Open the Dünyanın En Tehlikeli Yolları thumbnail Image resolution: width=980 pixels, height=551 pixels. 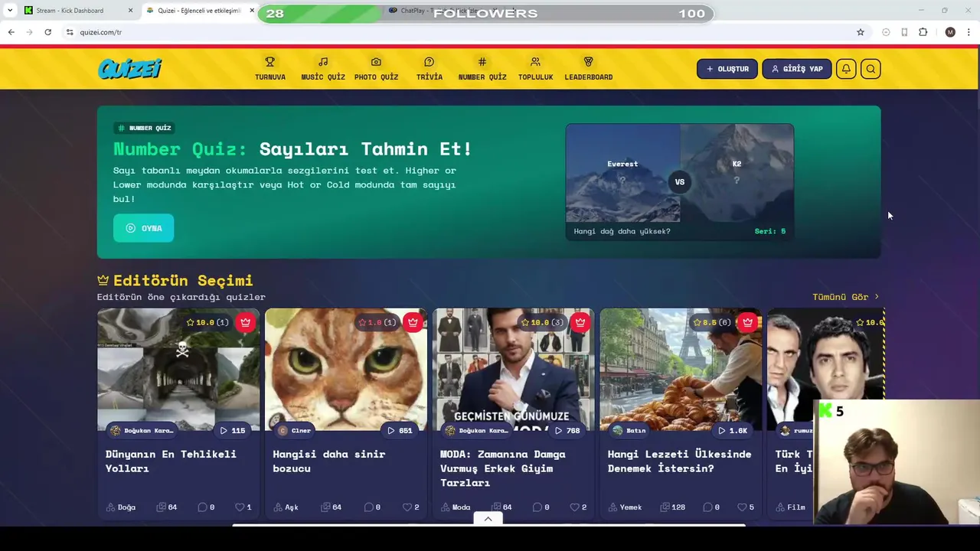pos(178,370)
